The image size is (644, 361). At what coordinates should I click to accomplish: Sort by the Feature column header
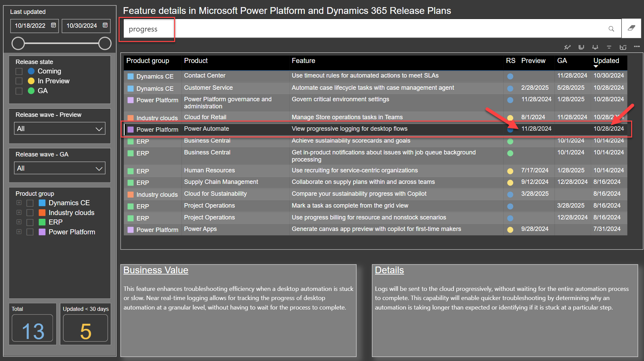(304, 61)
